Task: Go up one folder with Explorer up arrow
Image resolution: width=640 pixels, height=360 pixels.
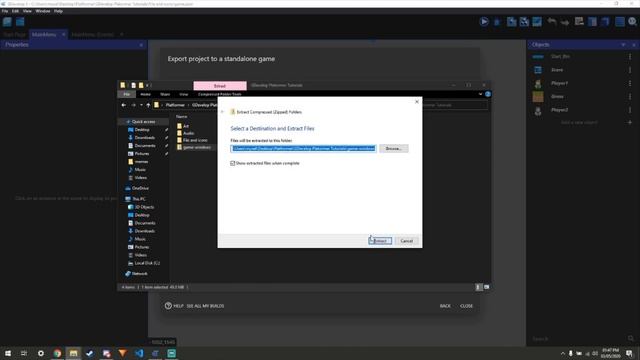Action: coord(148,105)
